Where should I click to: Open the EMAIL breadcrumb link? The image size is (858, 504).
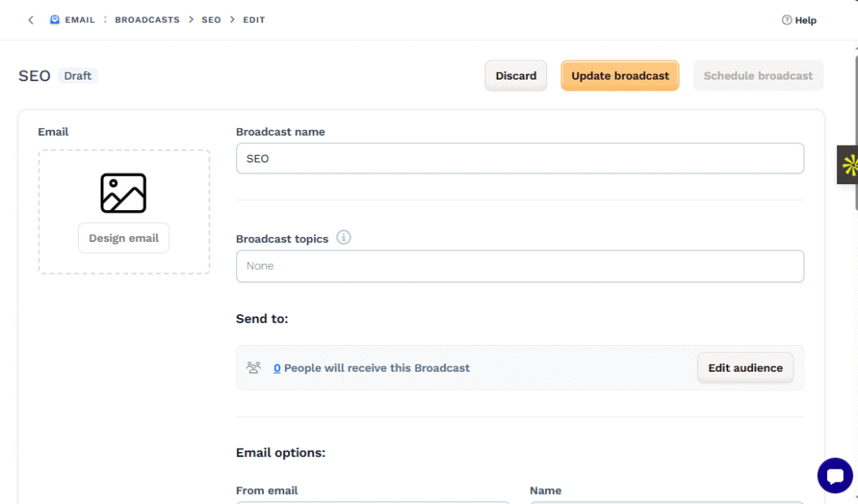click(x=80, y=20)
